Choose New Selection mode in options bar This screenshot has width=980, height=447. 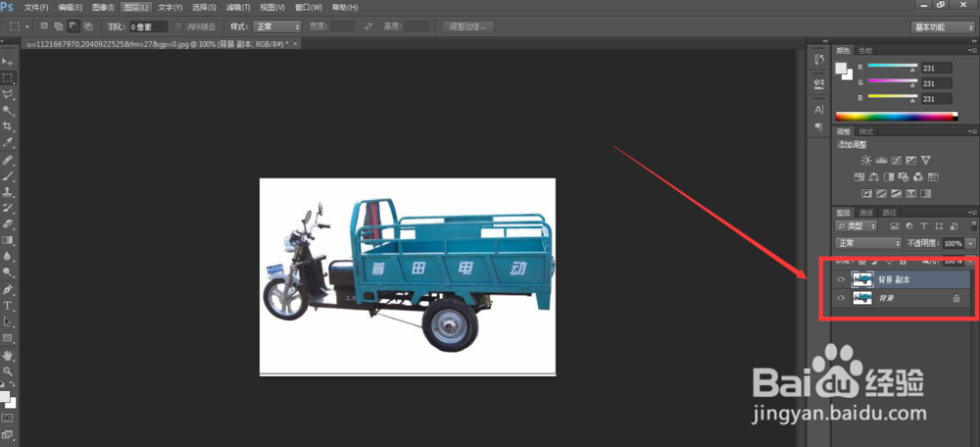[x=44, y=26]
